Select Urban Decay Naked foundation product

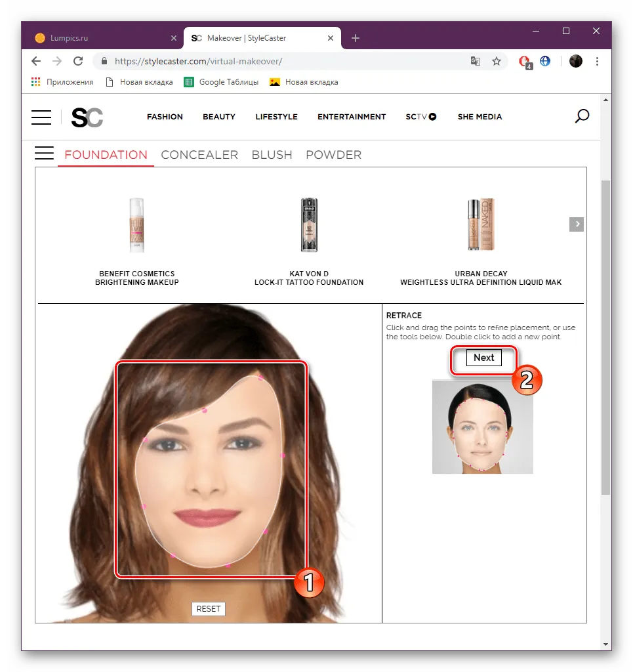[x=481, y=224]
